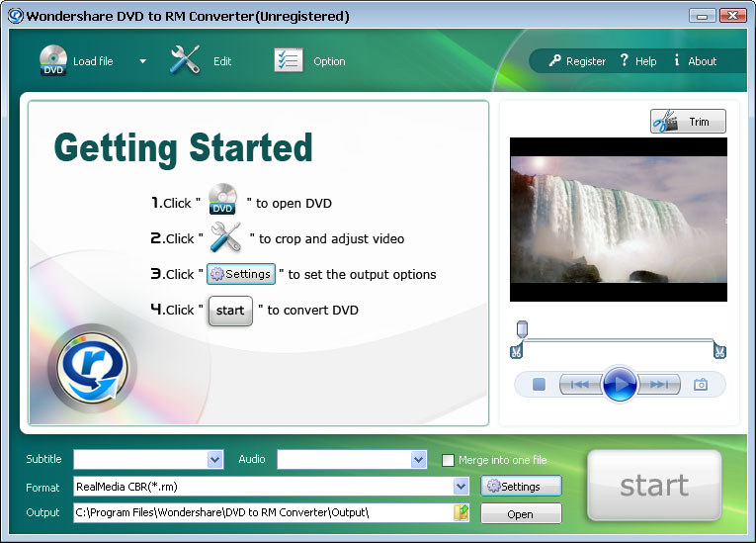Take a snapshot with the camera icon
The image size is (756, 543).
(x=701, y=385)
